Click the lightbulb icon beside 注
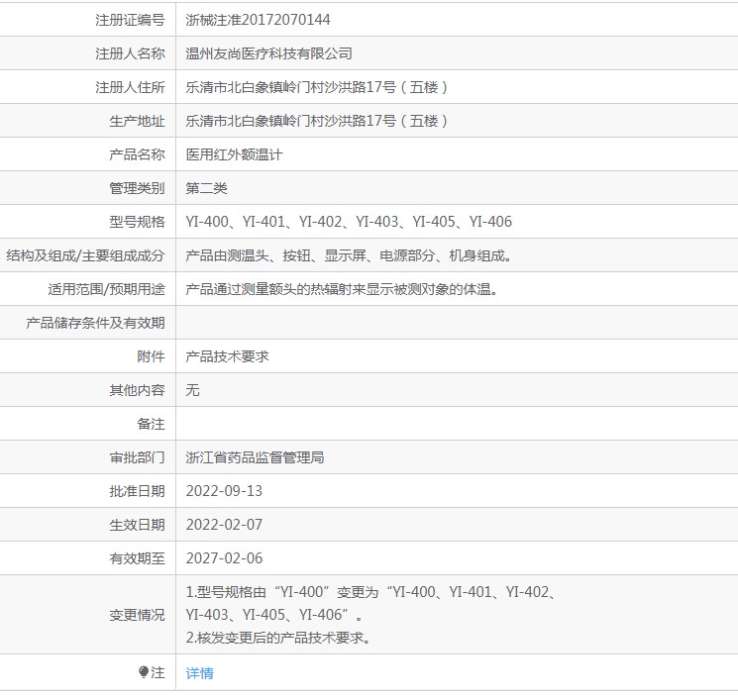The height and width of the screenshot is (700, 738). (x=144, y=672)
